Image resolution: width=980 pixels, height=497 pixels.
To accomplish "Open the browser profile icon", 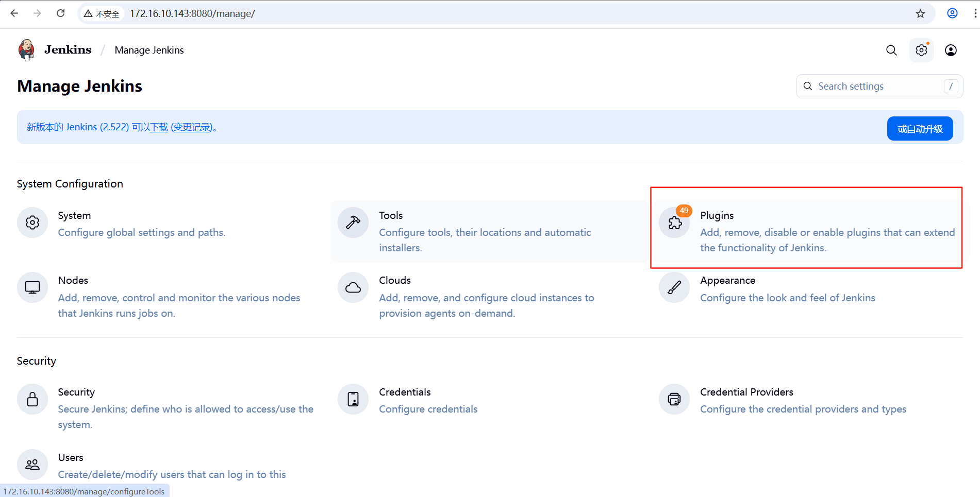I will point(952,13).
